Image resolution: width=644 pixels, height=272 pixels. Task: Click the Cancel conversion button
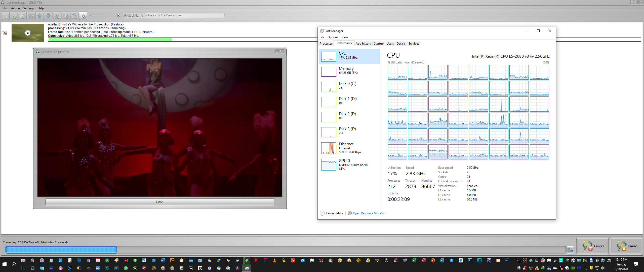tap(593, 246)
